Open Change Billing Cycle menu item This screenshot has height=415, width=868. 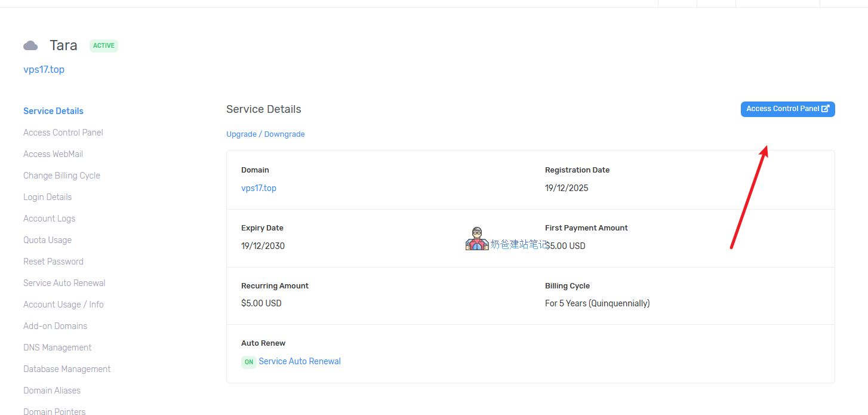61,176
